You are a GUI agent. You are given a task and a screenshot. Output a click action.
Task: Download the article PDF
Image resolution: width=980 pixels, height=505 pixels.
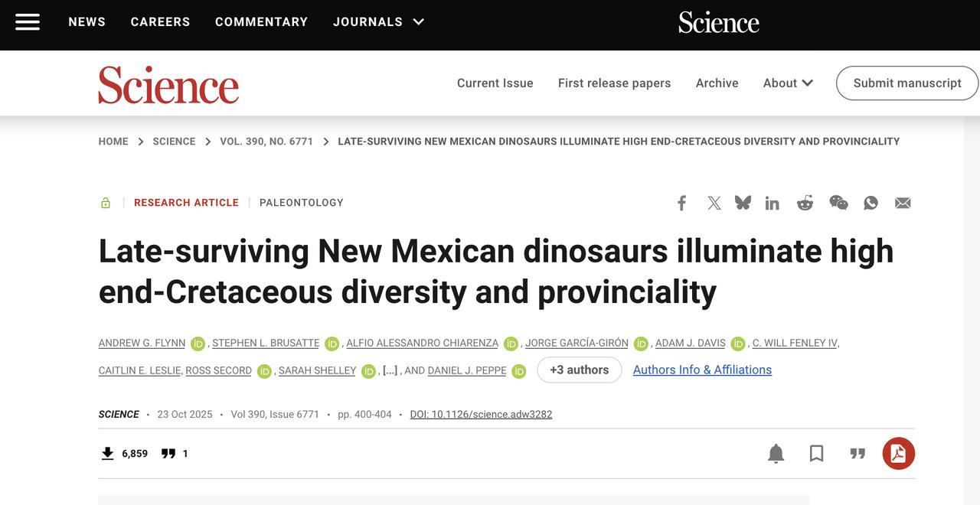tap(898, 454)
